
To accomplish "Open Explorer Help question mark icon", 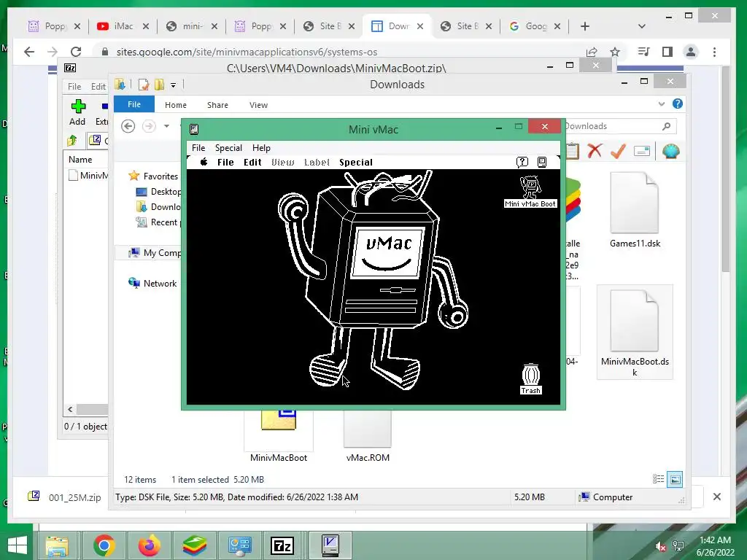I will (x=678, y=104).
